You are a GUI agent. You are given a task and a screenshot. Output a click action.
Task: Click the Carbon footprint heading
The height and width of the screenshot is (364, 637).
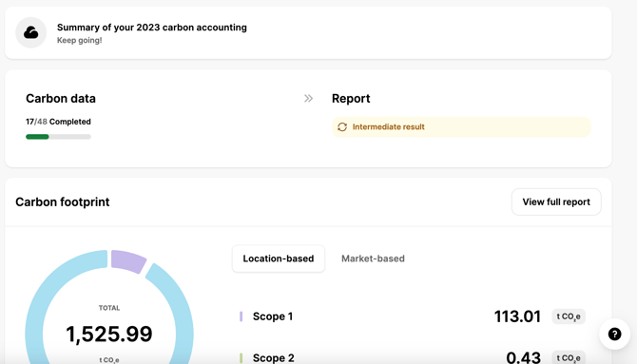[63, 201]
